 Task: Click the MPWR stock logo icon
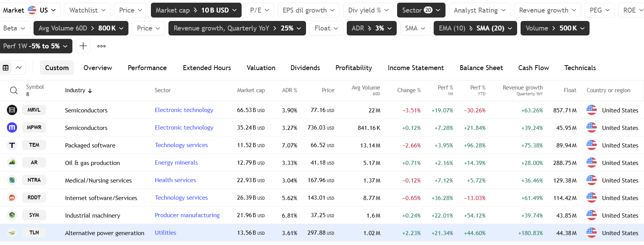click(12, 128)
